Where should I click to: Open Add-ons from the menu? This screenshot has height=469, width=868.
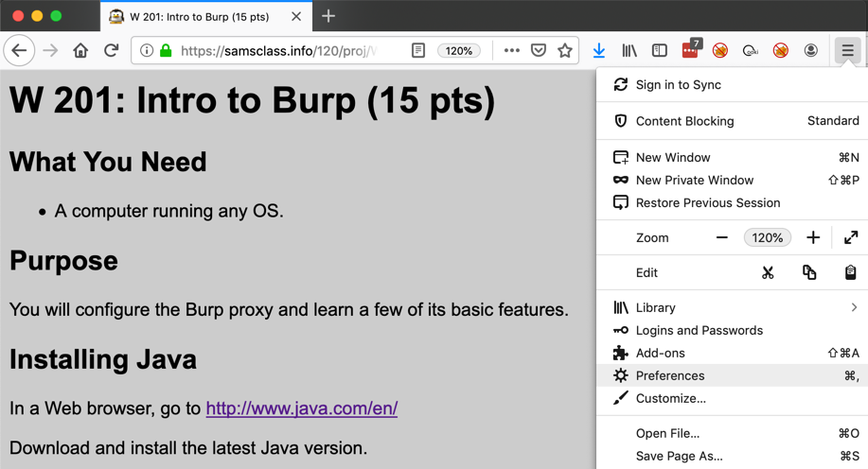point(732,353)
